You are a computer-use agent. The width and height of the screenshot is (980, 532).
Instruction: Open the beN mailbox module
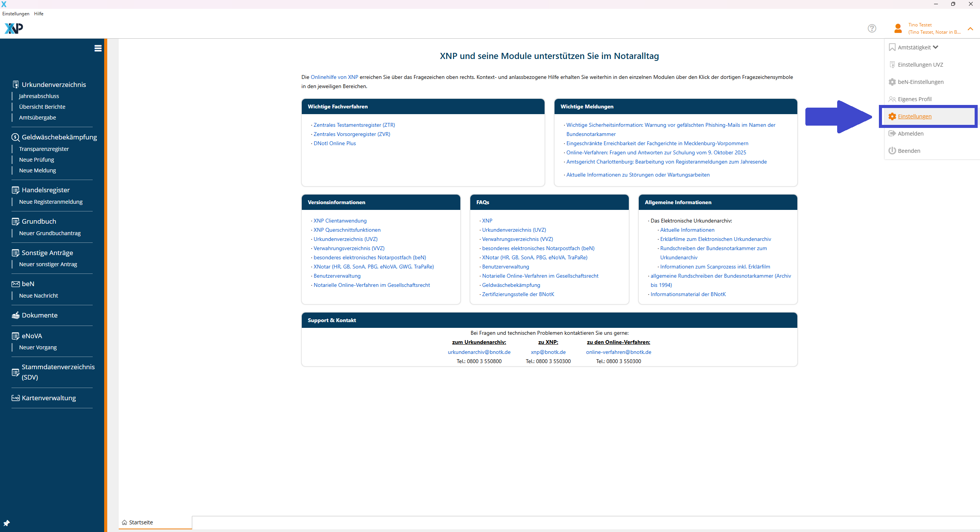tap(28, 284)
